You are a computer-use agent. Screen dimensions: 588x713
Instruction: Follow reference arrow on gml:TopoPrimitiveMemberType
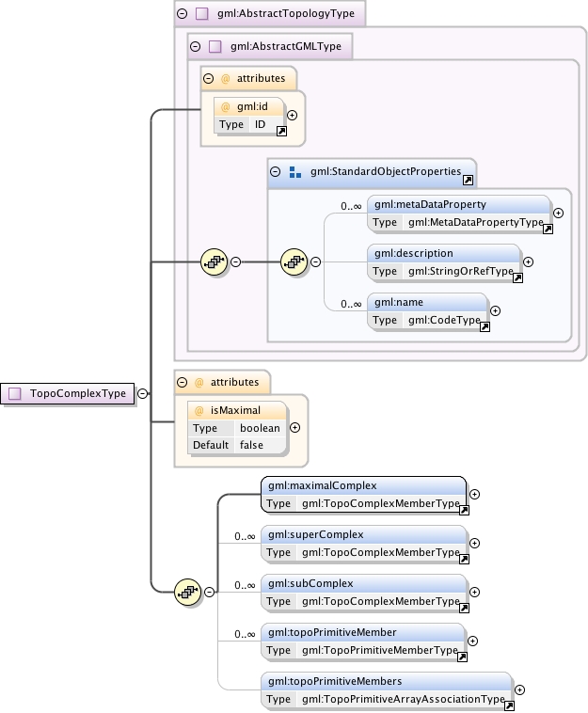pos(462,658)
